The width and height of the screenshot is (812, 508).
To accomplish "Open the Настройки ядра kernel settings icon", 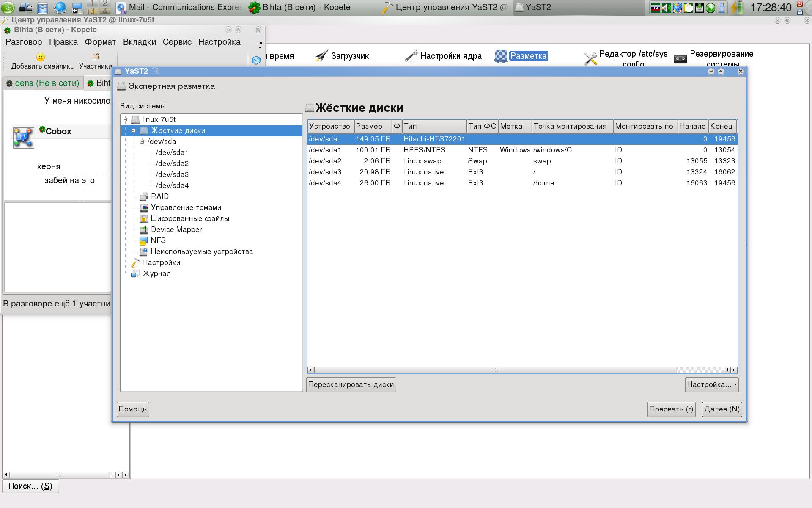I will [411, 56].
